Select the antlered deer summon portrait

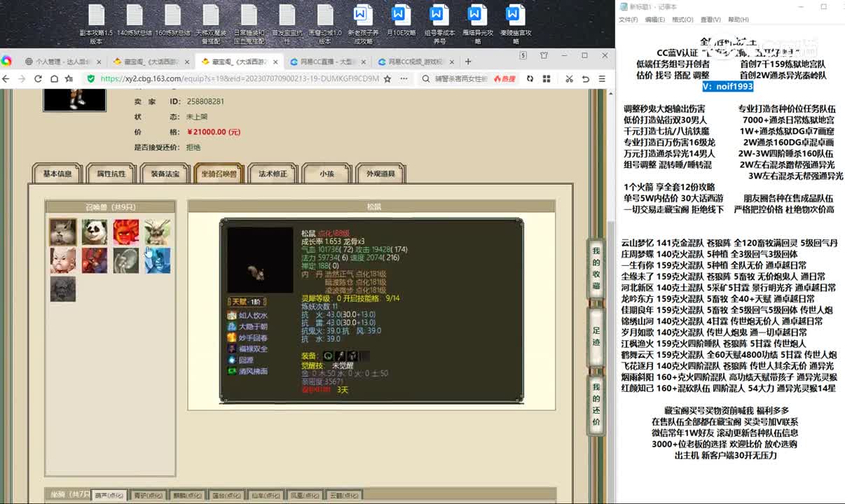coord(158,232)
